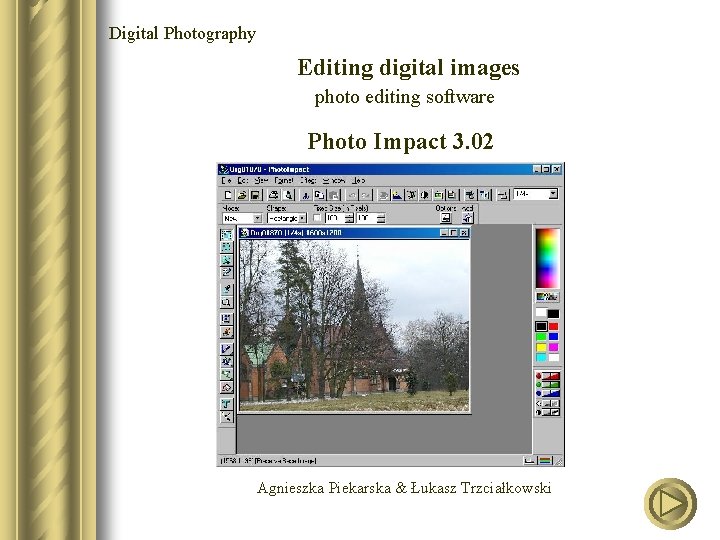Click the Copy icon in the toolbar
Image resolution: width=720 pixels, height=540 pixels.
[319, 195]
